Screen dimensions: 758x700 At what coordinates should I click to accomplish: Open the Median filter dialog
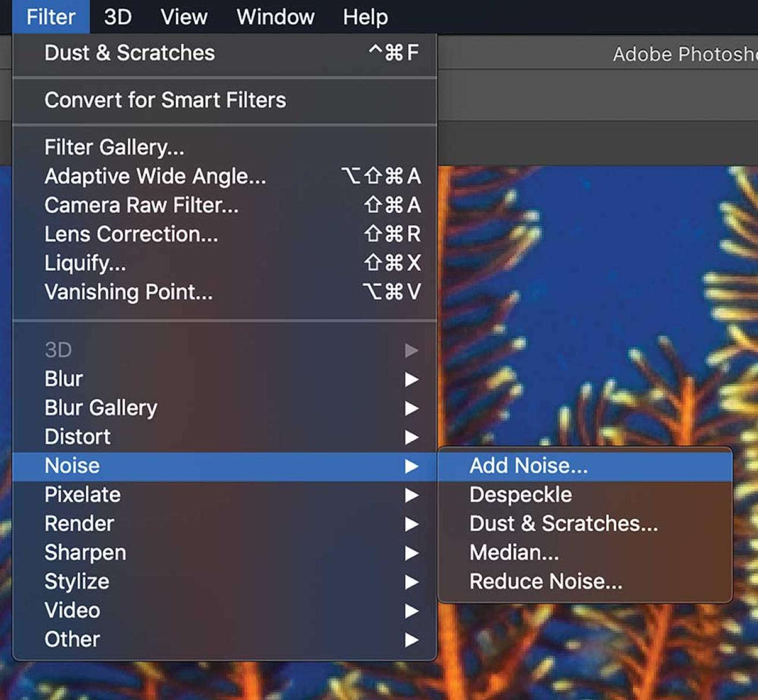pyautogui.click(x=514, y=552)
